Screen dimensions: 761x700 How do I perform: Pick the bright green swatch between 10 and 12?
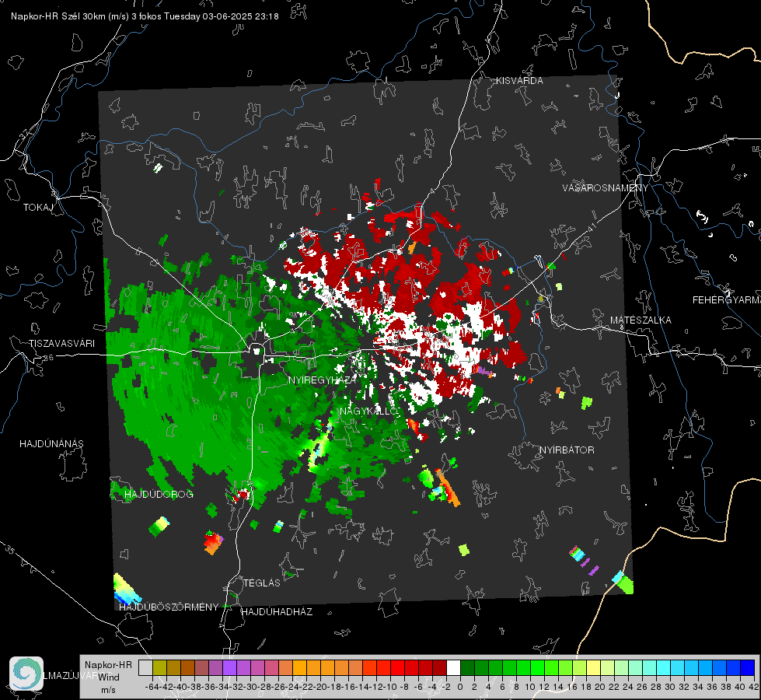coord(537,667)
